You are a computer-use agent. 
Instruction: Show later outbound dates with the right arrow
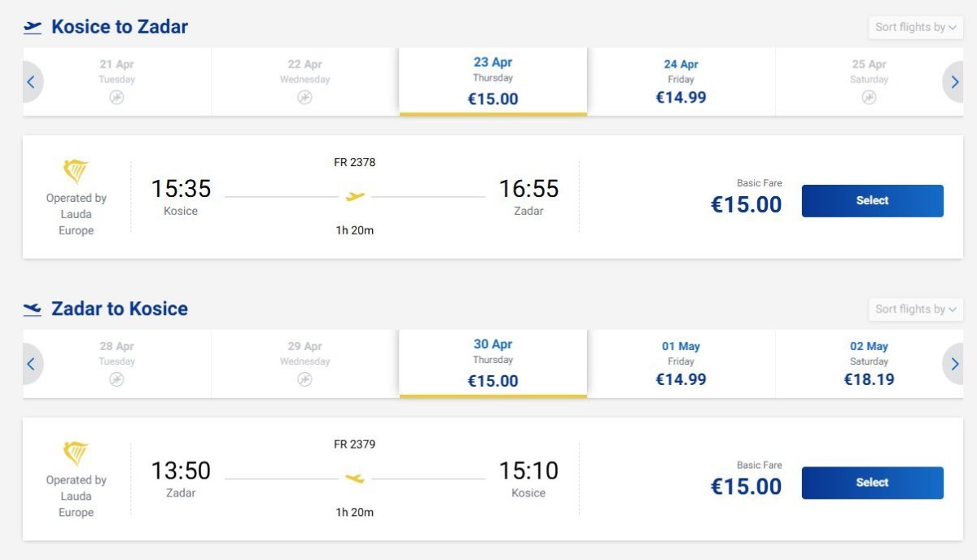(x=954, y=82)
